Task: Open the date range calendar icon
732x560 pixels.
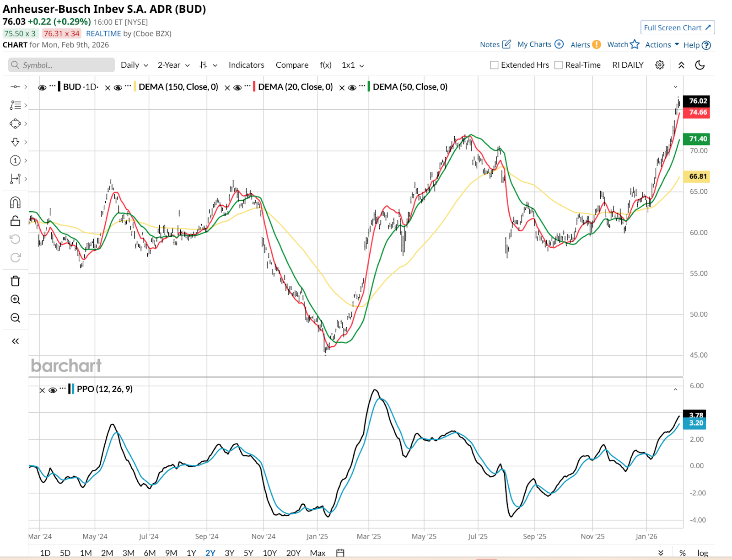Action: point(340,553)
